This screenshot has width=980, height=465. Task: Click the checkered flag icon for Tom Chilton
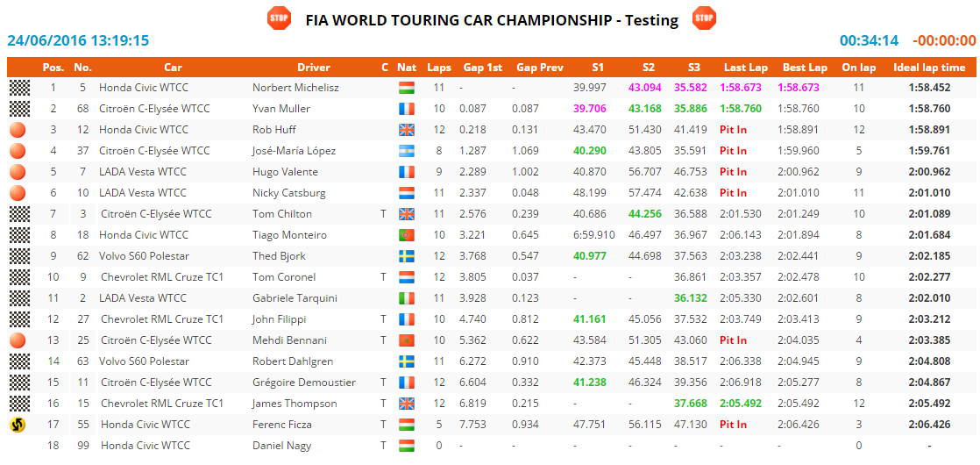18,214
